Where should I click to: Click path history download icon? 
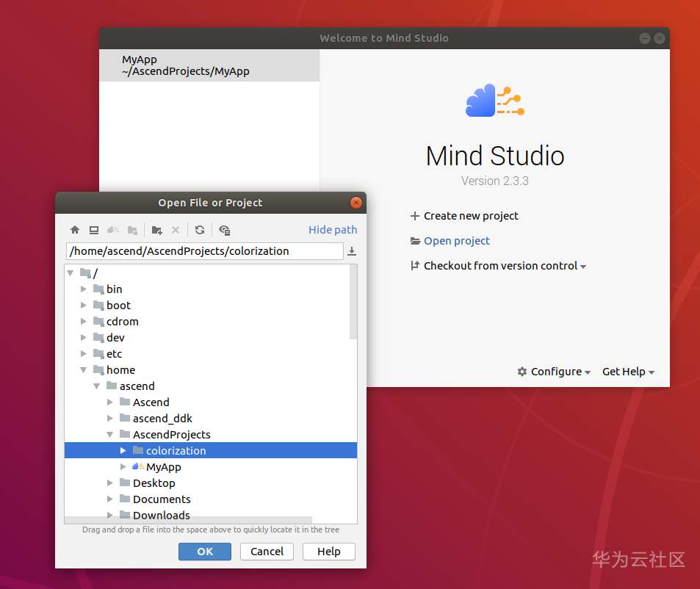point(352,251)
